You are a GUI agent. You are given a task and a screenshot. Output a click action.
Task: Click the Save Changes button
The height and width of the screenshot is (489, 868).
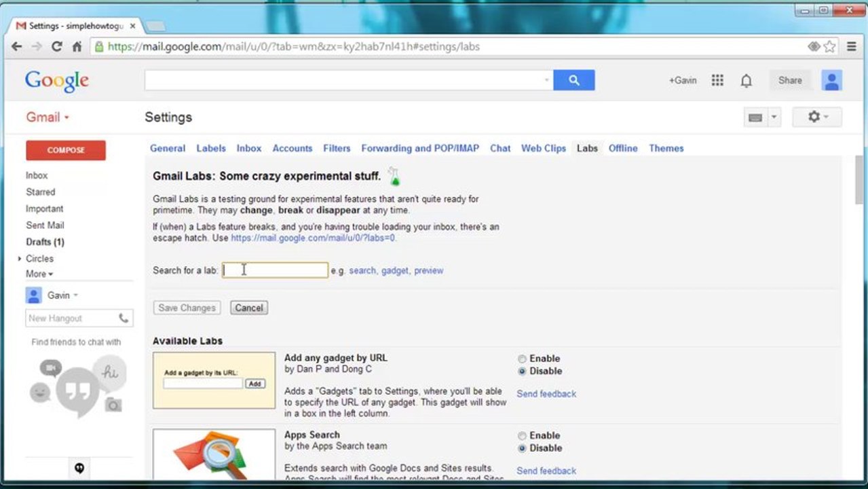[x=187, y=308]
